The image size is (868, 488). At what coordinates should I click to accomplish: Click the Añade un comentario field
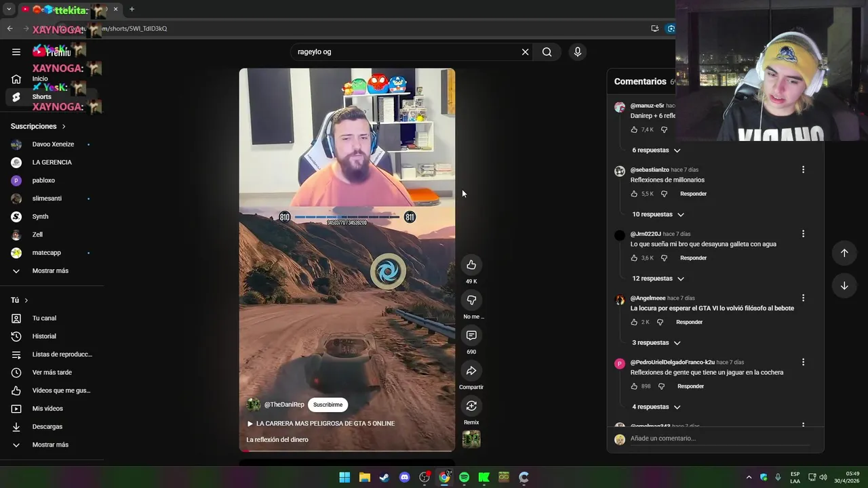point(719,439)
